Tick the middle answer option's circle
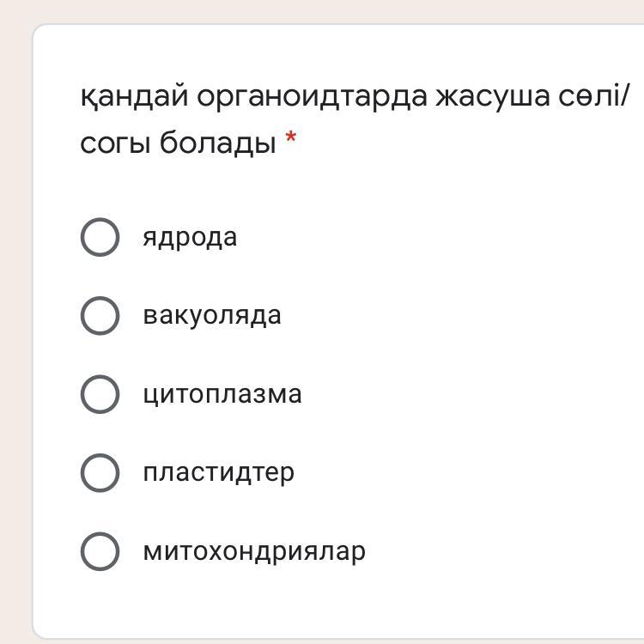Viewport: 644px width, 644px height. (x=100, y=394)
